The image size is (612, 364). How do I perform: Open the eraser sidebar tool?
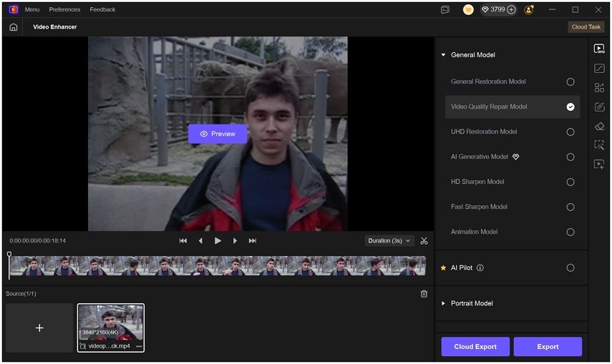click(599, 126)
